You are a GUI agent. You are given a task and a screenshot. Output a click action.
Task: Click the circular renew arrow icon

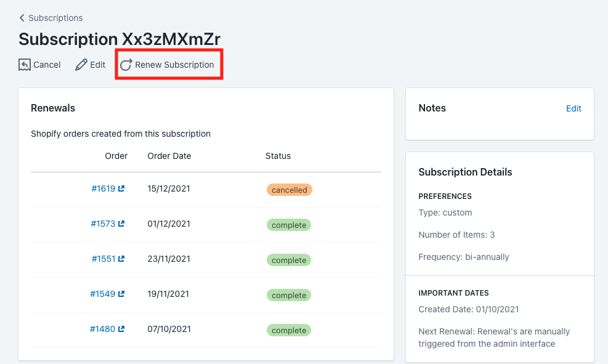(x=126, y=65)
